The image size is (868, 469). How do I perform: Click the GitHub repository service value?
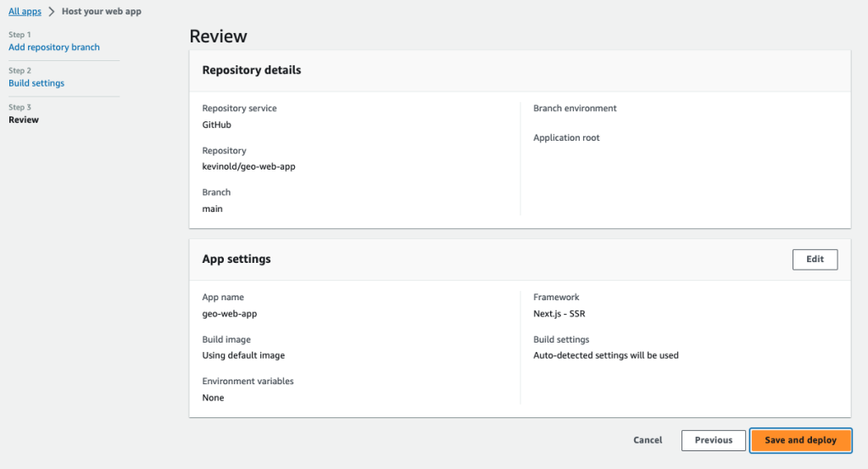[216, 126]
